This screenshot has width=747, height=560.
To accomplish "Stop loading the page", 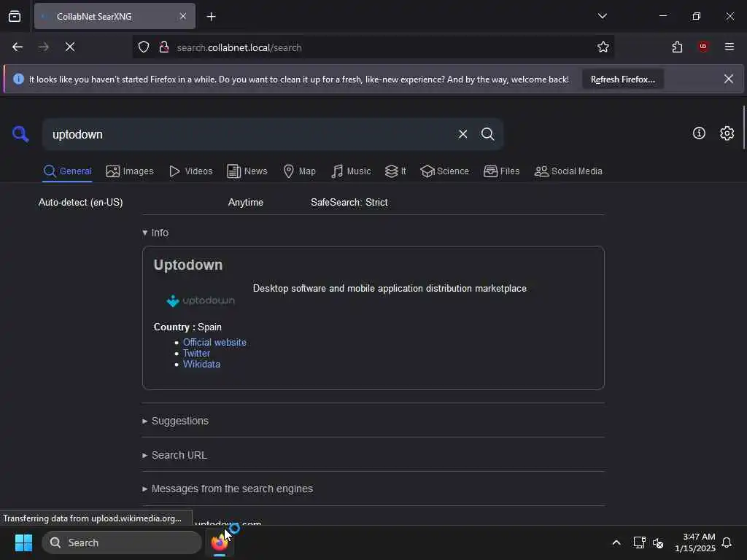I will tap(70, 47).
